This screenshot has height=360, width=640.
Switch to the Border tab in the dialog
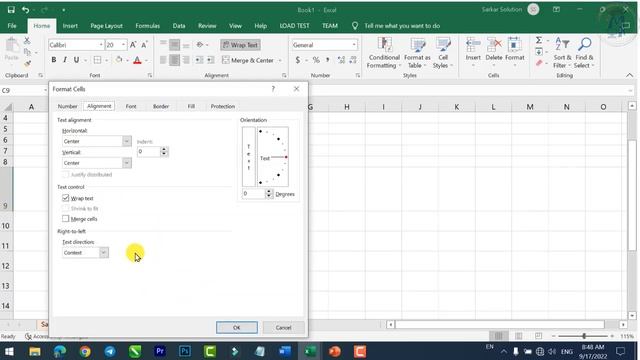click(161, 106)
